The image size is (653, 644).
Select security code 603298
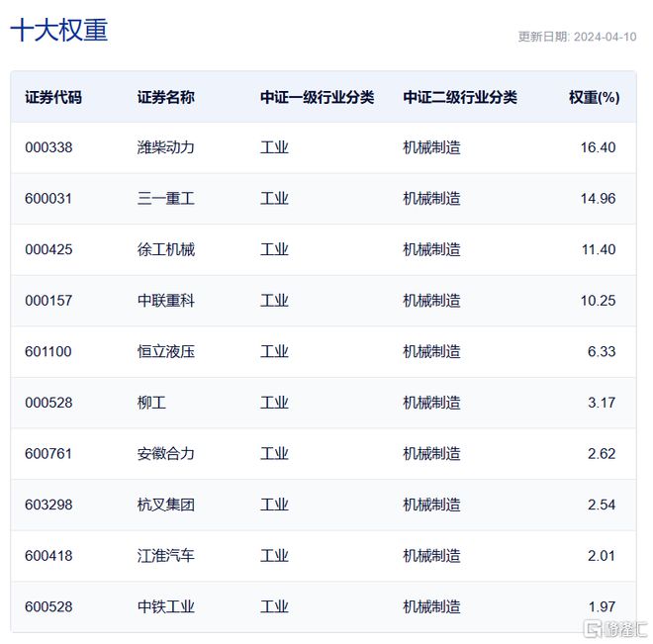coord(48,505)
